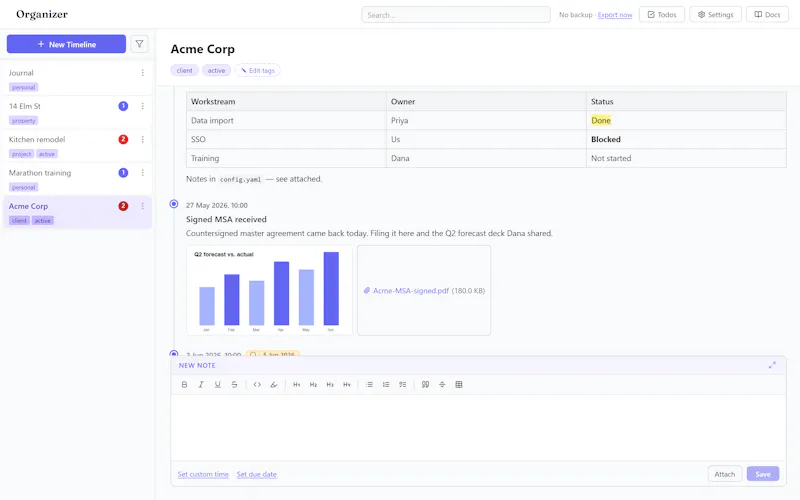Select the Journal timeline
The image size is (800, 500).
[x=78, y=79]
